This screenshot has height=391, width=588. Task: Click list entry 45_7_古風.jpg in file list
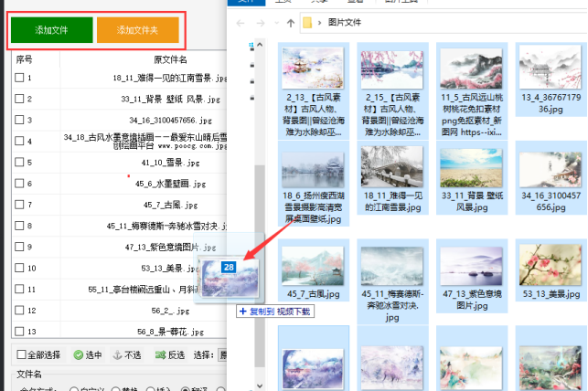pyautogui.click(x=170, y=205)
